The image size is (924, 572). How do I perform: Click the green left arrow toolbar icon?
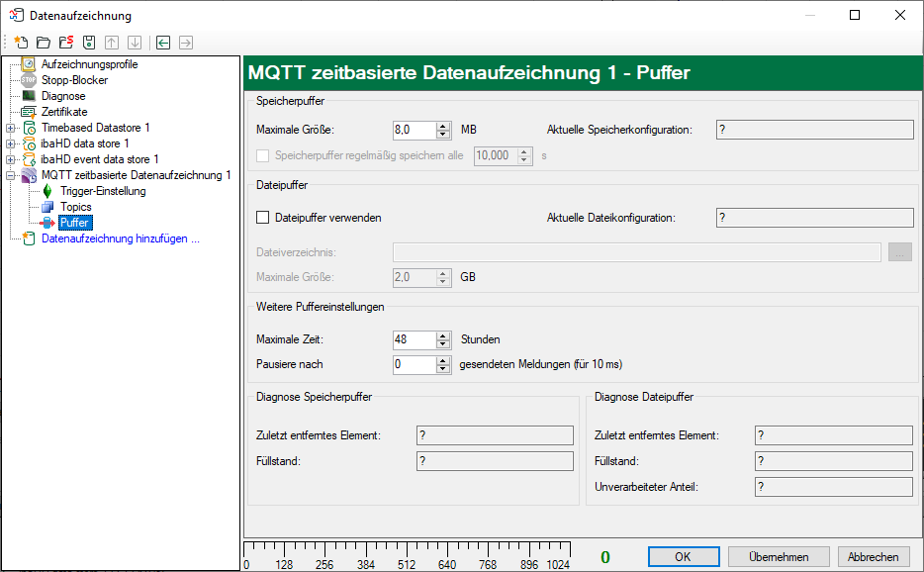163,43
